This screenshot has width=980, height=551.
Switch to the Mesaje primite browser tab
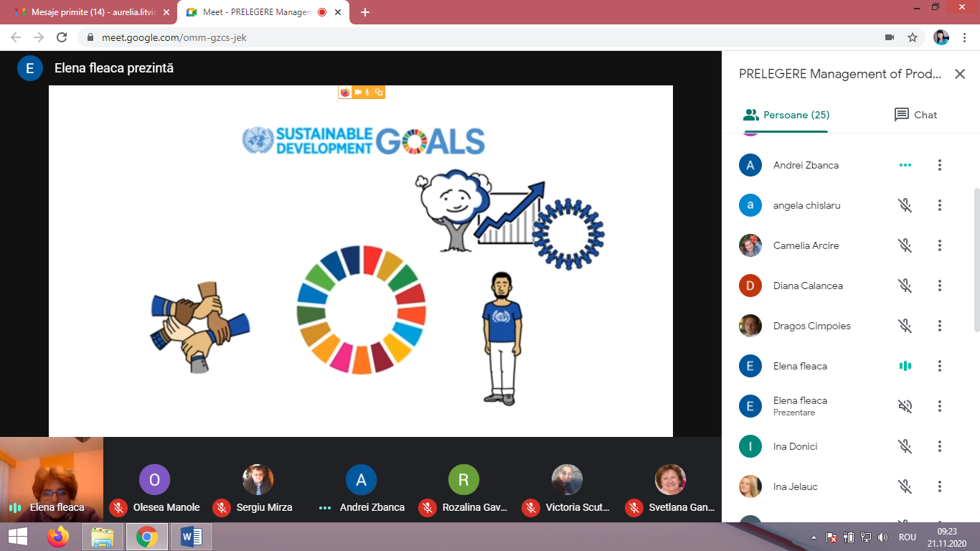pos(90,12)
